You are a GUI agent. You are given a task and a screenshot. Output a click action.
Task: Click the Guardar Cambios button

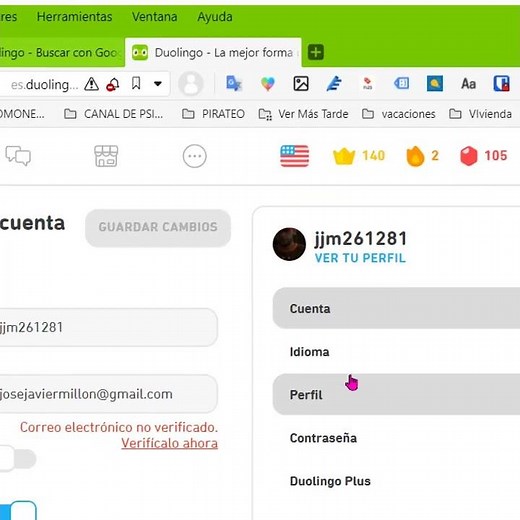158,228
